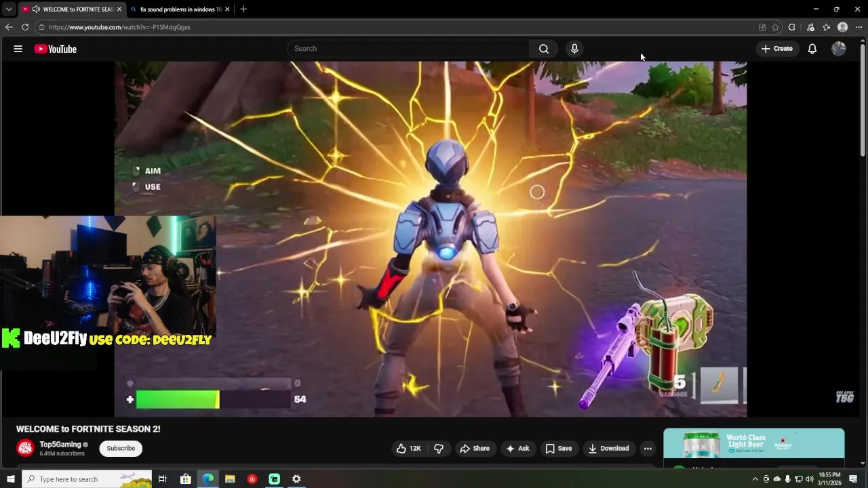Viewport: 868px width, 488px height.
Task: Switch to the Fortnite Season YouTube tab
Action: [x=72, y=9]
